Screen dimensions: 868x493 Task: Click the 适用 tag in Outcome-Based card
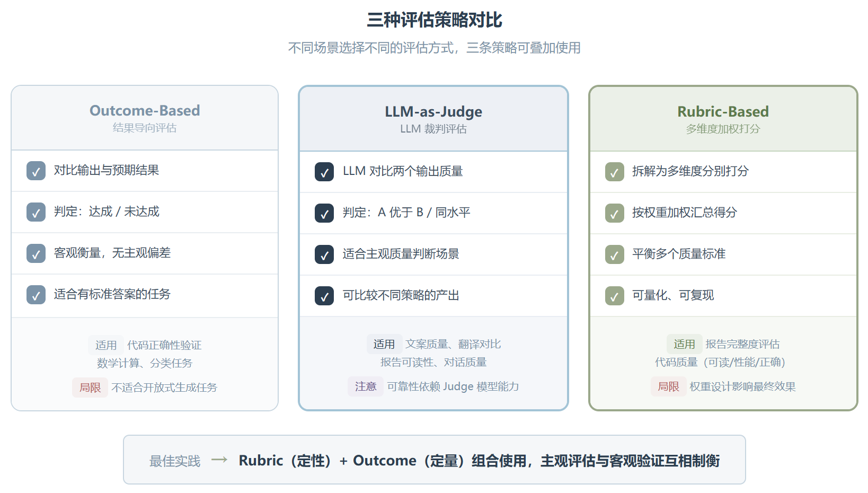(106, 345)
